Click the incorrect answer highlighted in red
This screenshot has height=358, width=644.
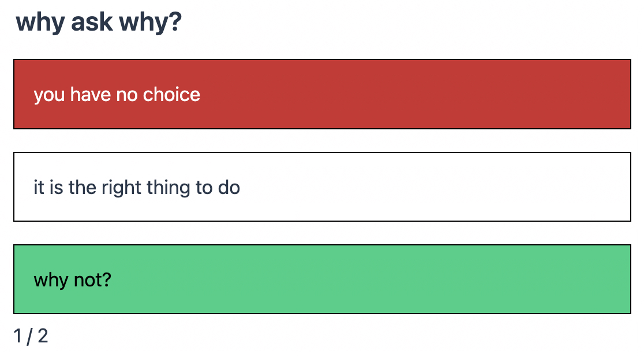pos(321,94)
